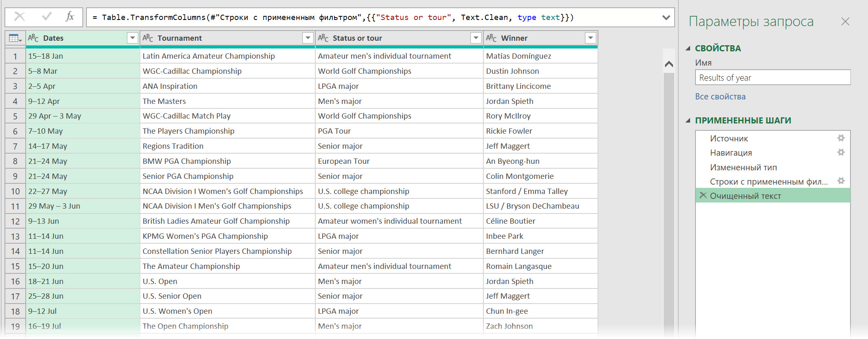The image size is (868, 339).
Task: Click cell Inbee Park
Action: [540, 236]
